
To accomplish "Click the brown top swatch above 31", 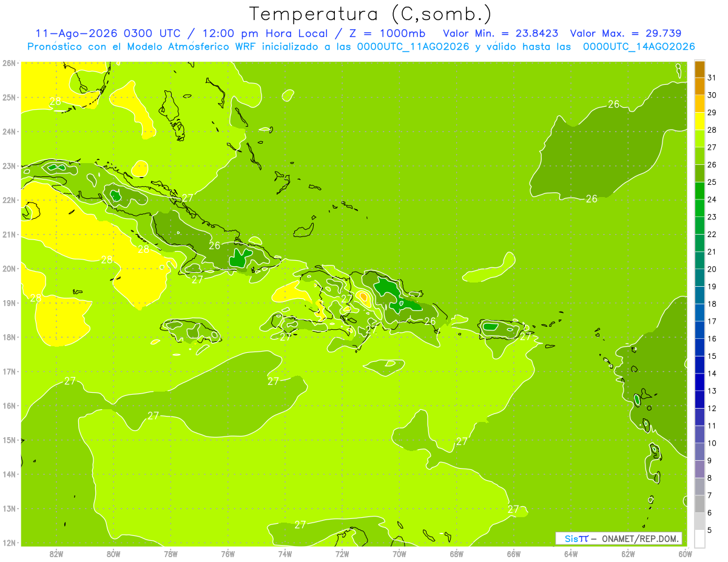I will [699, 69].
